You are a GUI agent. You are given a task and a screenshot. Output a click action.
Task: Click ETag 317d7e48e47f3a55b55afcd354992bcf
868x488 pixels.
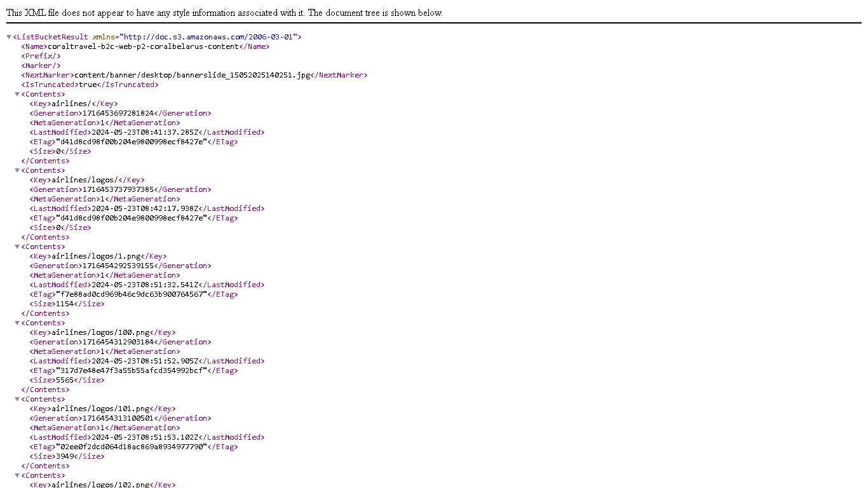(132, 370)
